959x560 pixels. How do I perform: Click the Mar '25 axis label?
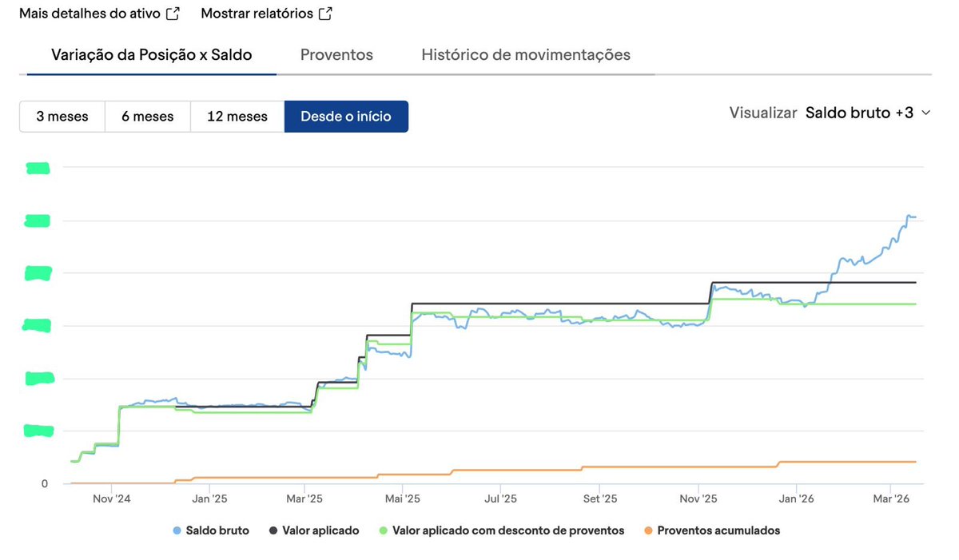coord(304,498)
